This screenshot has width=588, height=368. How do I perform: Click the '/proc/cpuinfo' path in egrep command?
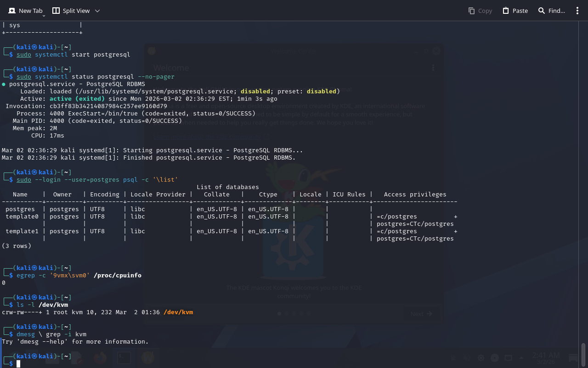point(117,275)
